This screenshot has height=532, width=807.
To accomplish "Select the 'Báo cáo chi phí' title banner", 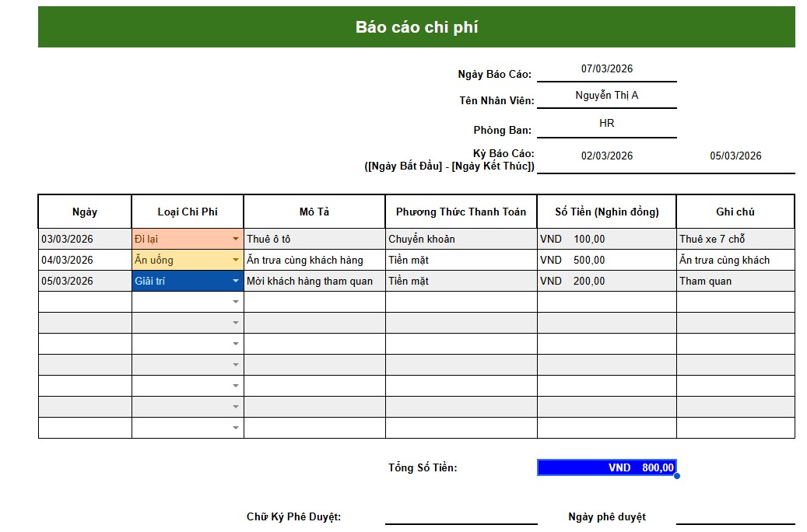I will pyautogui.click(x=416, y=26).
